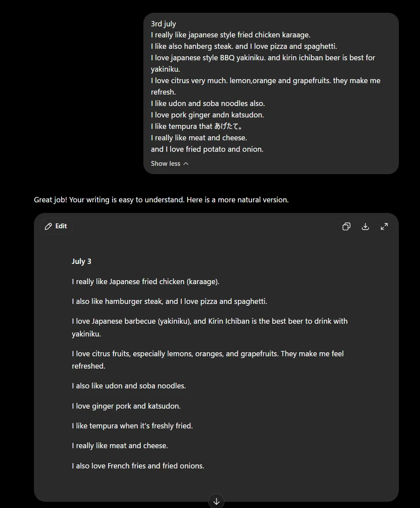Click the 'ginger pork and katsudon' line
420x508 pixels.
126,406
